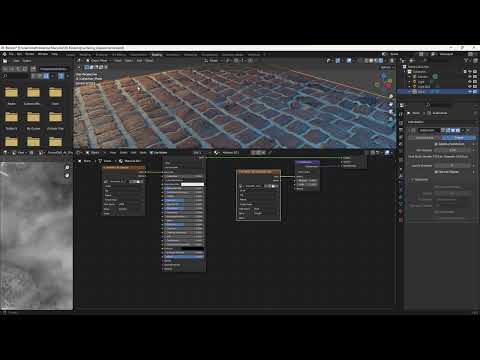Switch perspective/orthographic with grid icon
Image resolution: width=480 pixels, height=360 pixels.
(391, 120)
